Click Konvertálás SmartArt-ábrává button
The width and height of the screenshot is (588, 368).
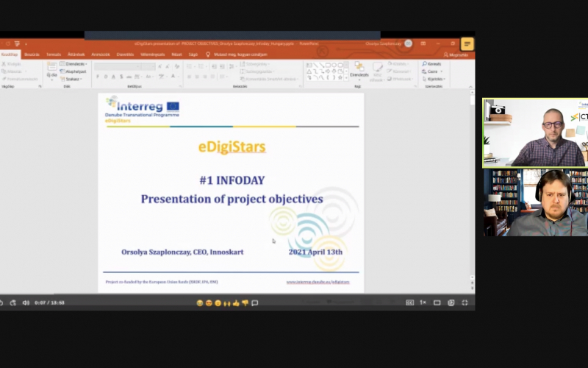tap(269, 79)
